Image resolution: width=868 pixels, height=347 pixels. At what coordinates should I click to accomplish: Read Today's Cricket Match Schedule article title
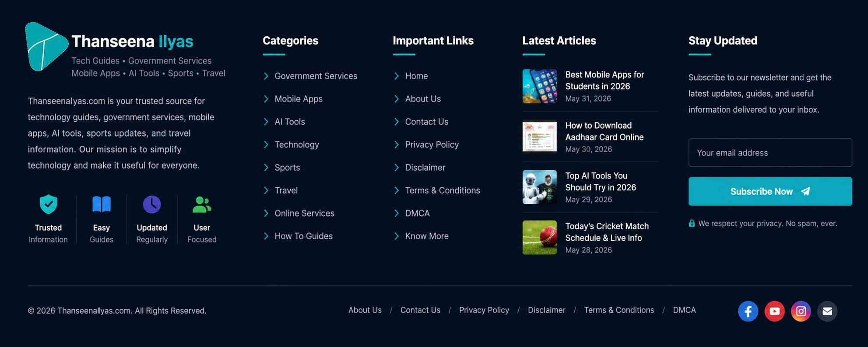[607, 232]
